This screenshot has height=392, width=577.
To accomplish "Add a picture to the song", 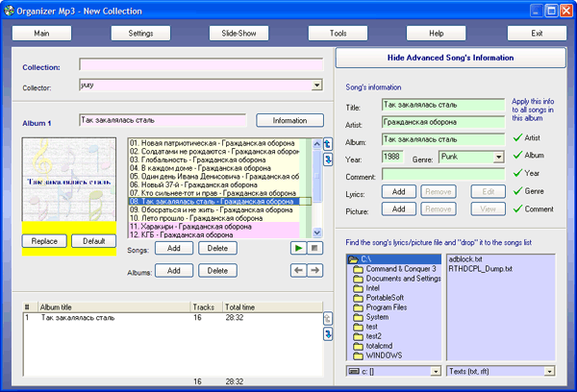I will (x=399, y=208).
